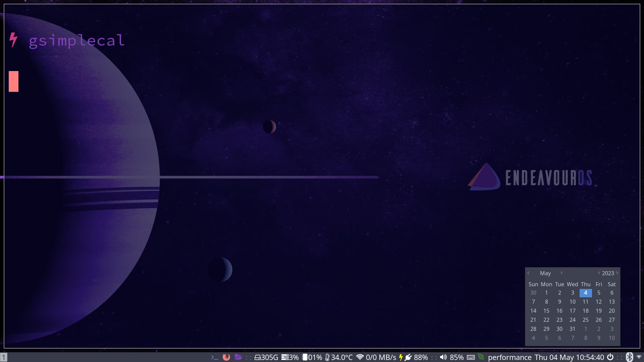The image size is (644, 362).
Task: Open the purple file manager folder icon
Action: pos(238,357)
